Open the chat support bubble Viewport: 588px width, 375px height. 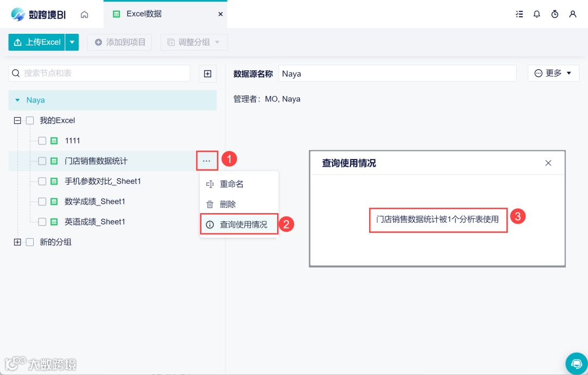click(x=577, y=363)
